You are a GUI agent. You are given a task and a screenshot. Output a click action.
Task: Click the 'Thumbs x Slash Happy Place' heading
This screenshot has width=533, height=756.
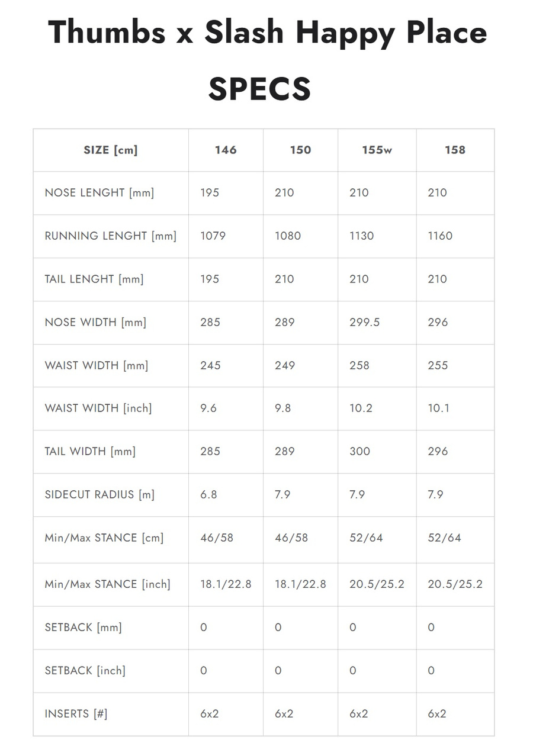(x=267, y=33)
